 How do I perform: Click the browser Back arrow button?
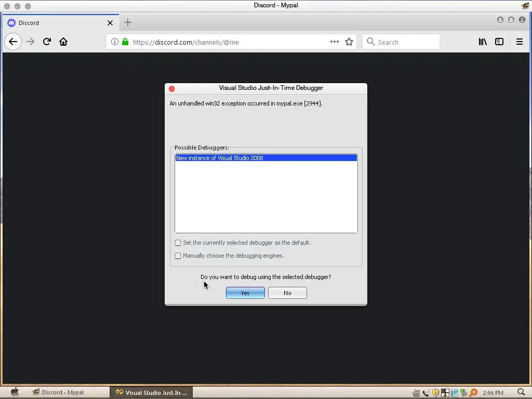click(x=13, y=42)
